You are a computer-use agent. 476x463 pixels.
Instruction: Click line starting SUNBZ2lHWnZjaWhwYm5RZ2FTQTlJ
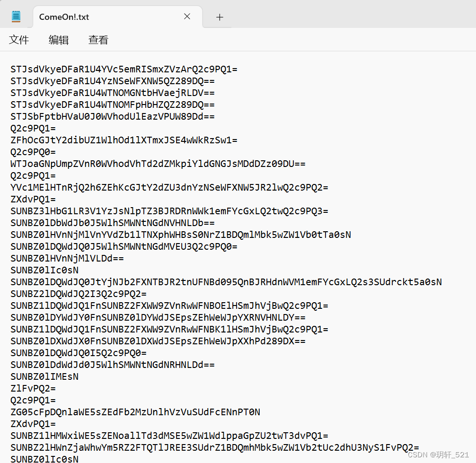[x=215, y=448]
